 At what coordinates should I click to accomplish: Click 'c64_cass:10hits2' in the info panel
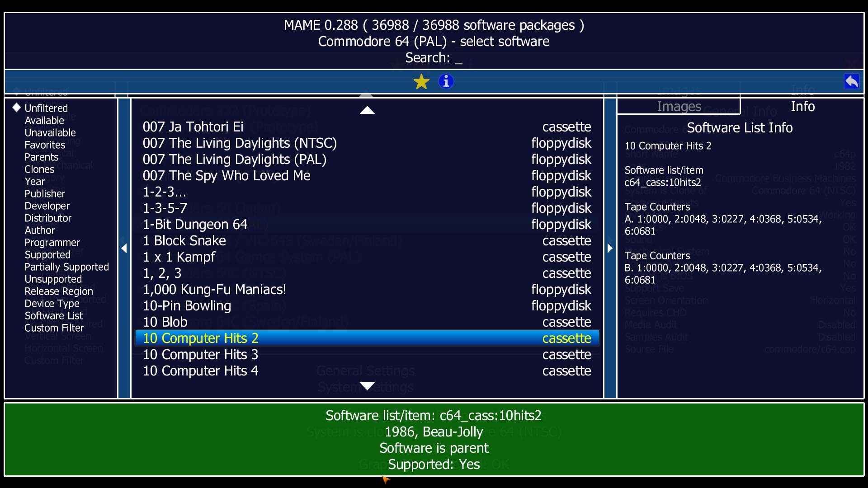click(x=663, y=183)
